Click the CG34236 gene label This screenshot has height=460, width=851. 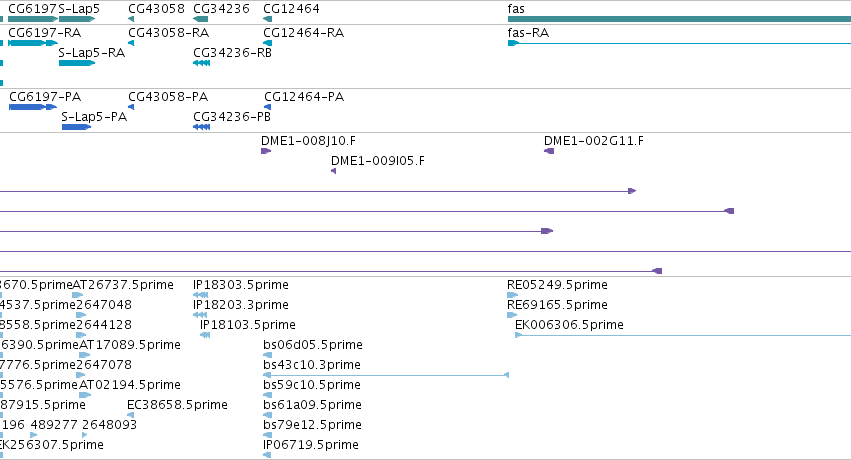[221, 9]
